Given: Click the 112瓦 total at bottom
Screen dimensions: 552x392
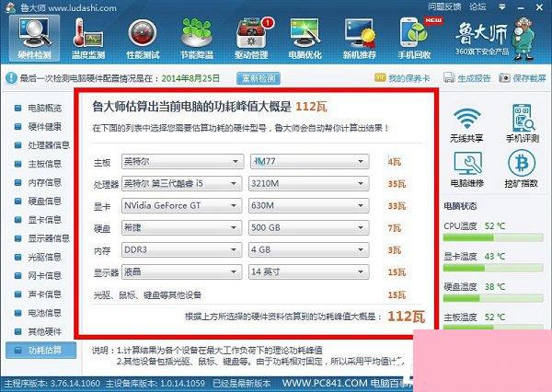Looking at the screenshot, I should click(407, 317).
